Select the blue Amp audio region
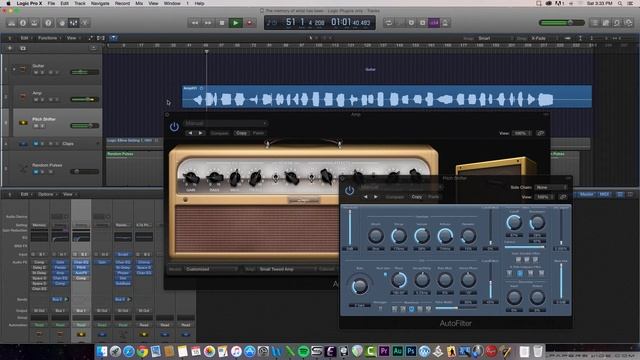 (x=387, y=96)
